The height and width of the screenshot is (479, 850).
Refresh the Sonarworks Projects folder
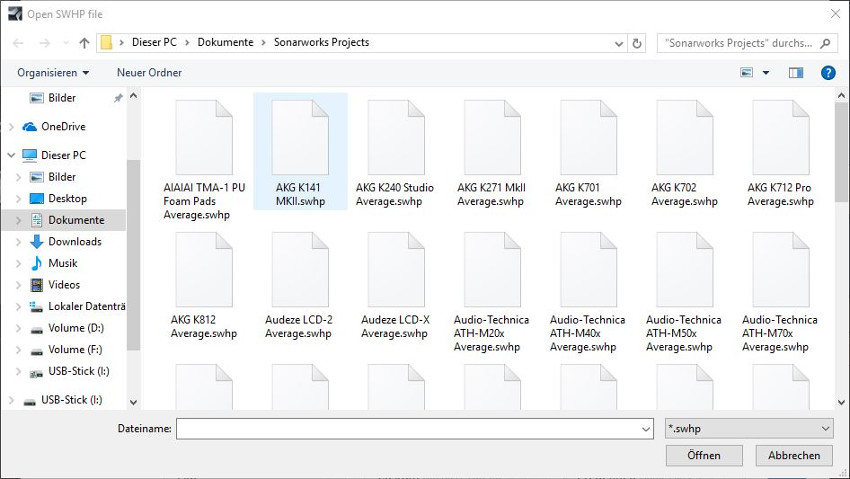click(638, 43)
